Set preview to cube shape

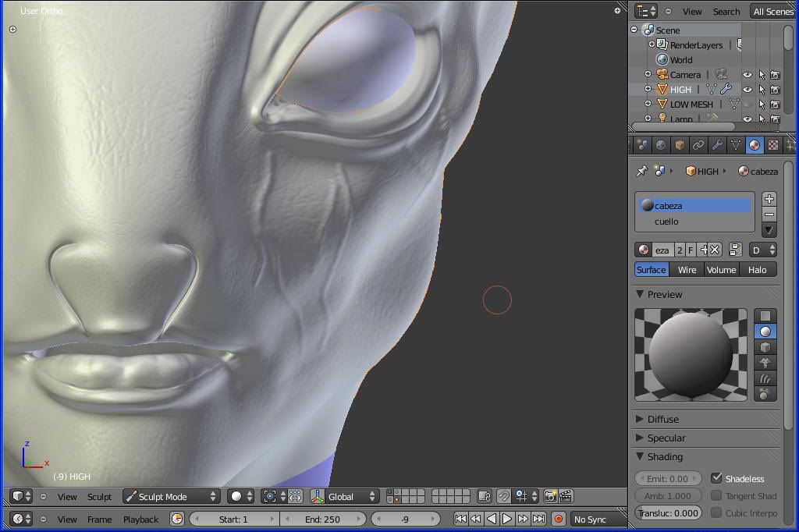(765, 347)
